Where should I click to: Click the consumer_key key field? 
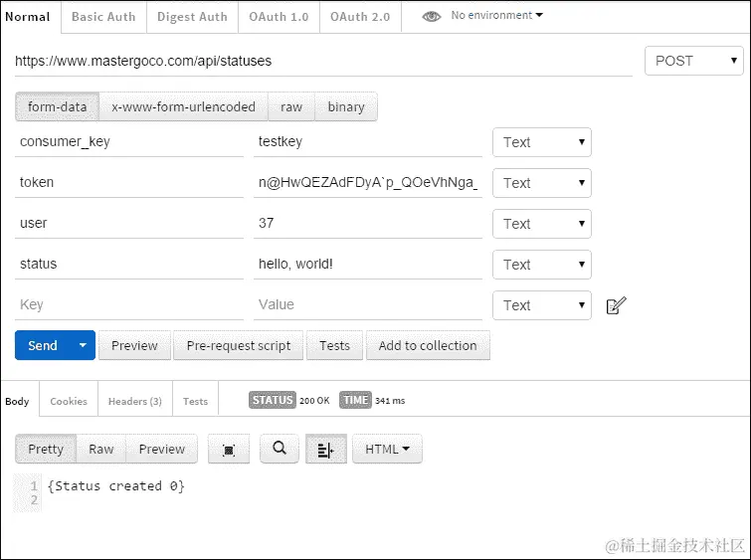129,142
